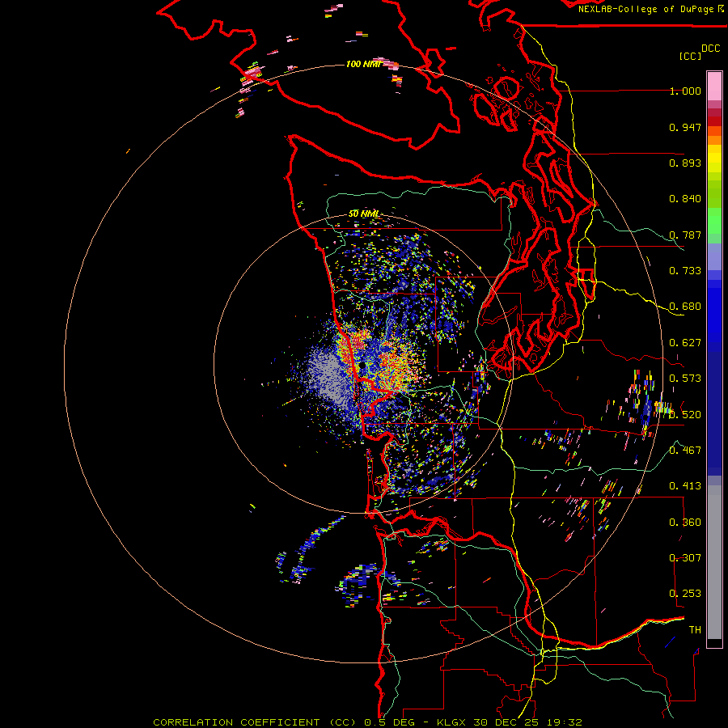Viewport: 728px width, 728px height.
Task: Pick the pink segment of the color bar
Action: 714,87
